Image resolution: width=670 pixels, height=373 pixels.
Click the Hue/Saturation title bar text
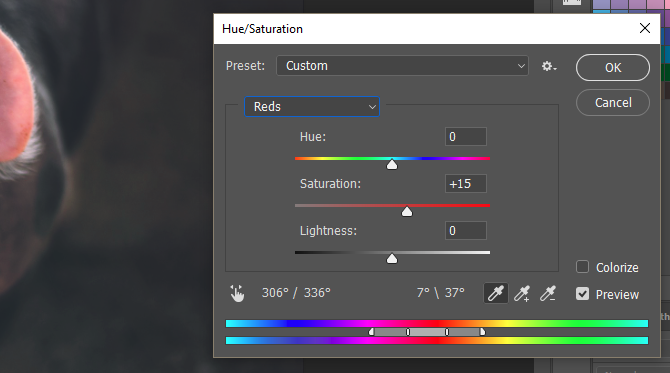(x=262, y=29)
